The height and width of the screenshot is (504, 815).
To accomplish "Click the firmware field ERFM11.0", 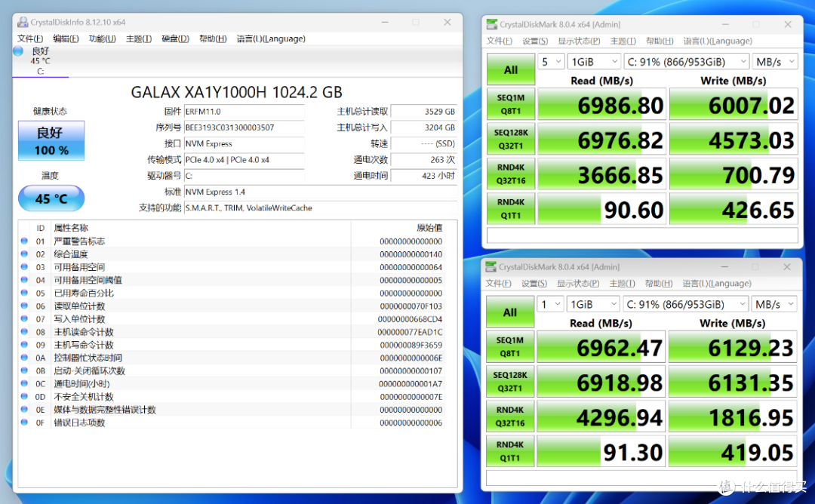I will pos(244,112).
